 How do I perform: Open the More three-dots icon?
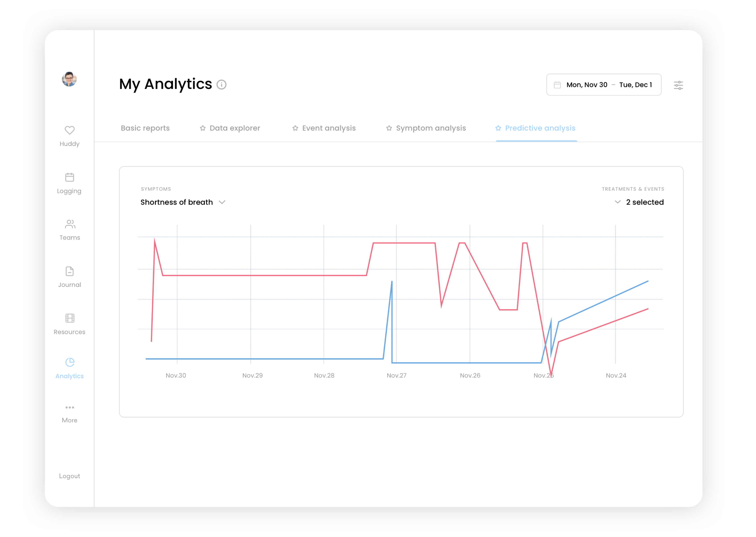(x=70, y=407)
